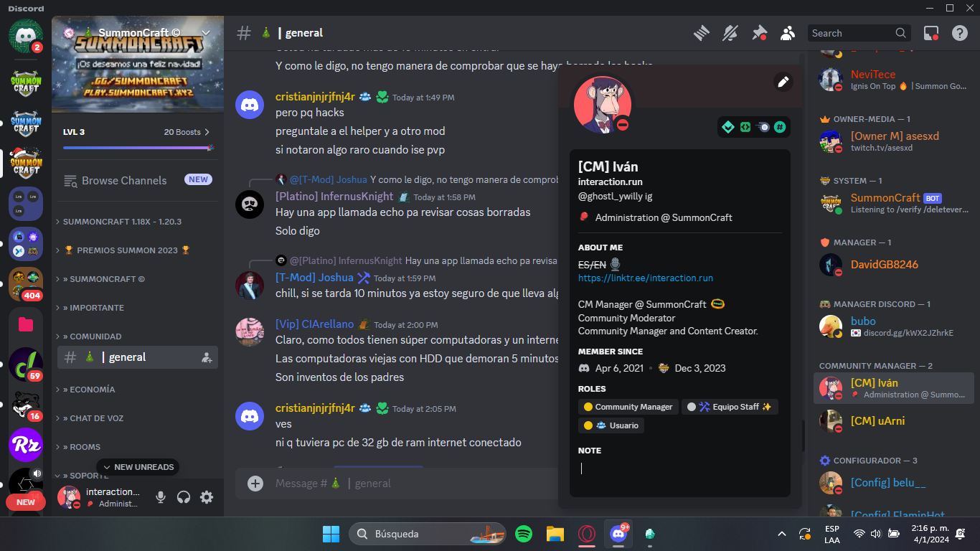Image resolution: width=980 pixels, height=551 pixels.
Task: Open [Platino] InfernusKnight username in message
Action: pyautogui.click(x=334, y=197)
